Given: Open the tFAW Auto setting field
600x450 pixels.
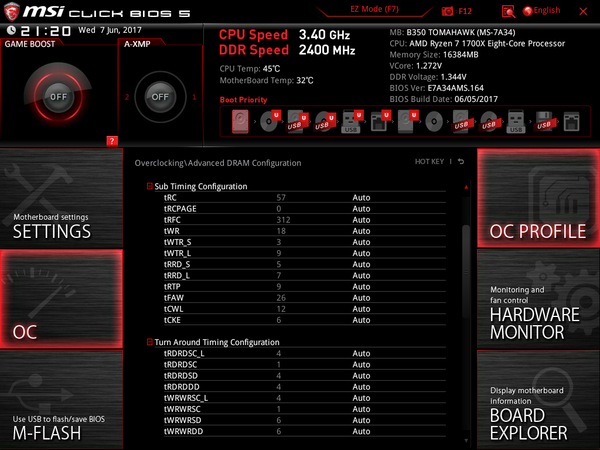Looking at the screenshot, I should point(361,297).
